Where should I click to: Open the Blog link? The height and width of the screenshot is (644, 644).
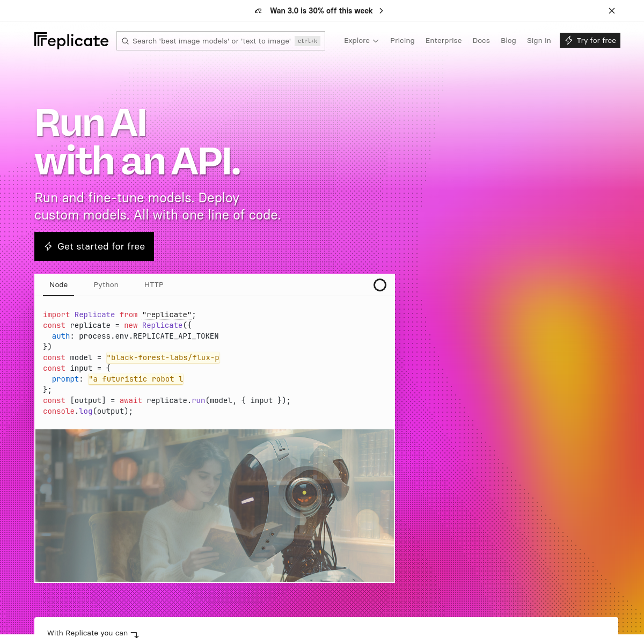(508, 41)
